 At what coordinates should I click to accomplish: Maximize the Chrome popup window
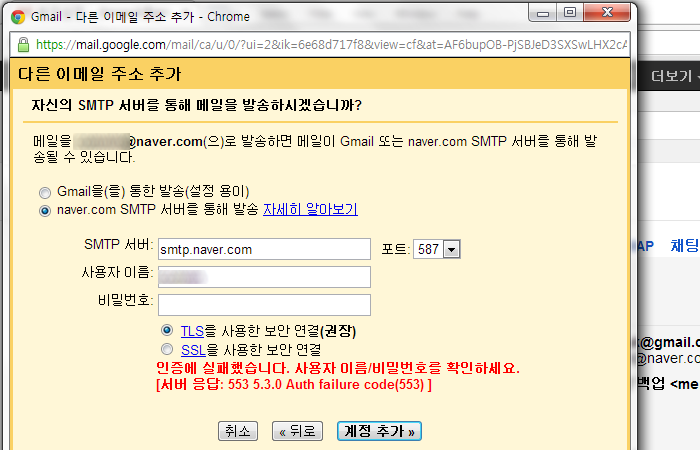[570, 13]
